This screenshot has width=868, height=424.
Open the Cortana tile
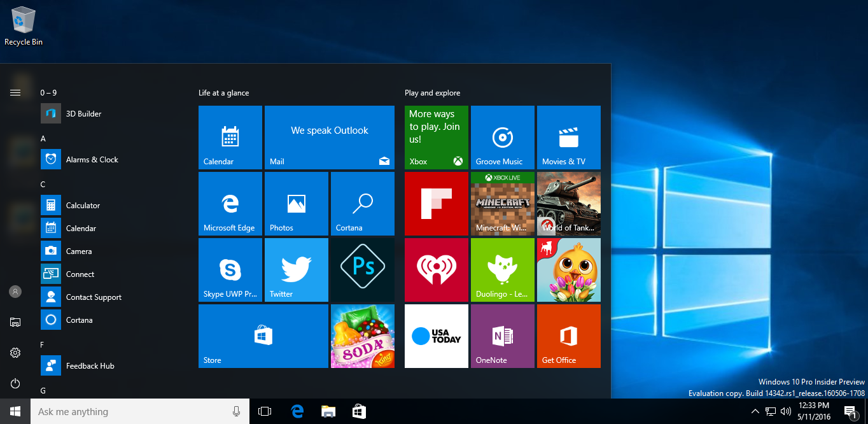coord(363,204)
